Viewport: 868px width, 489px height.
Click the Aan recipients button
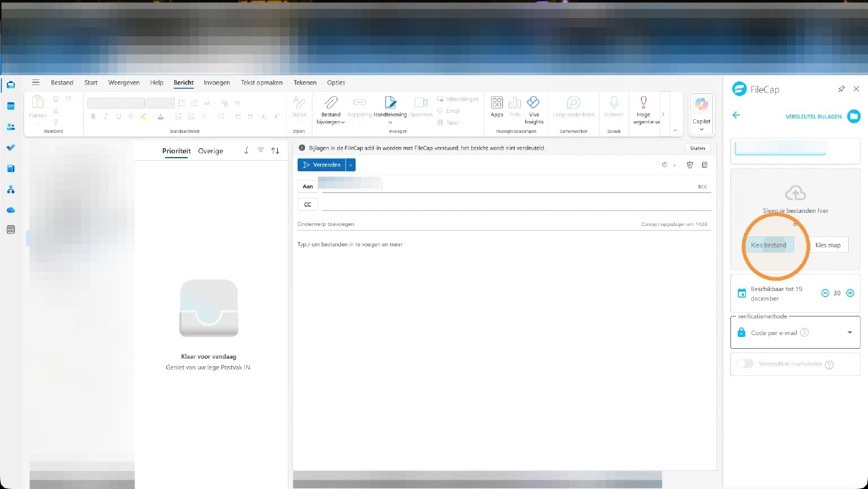click(308, 186)
